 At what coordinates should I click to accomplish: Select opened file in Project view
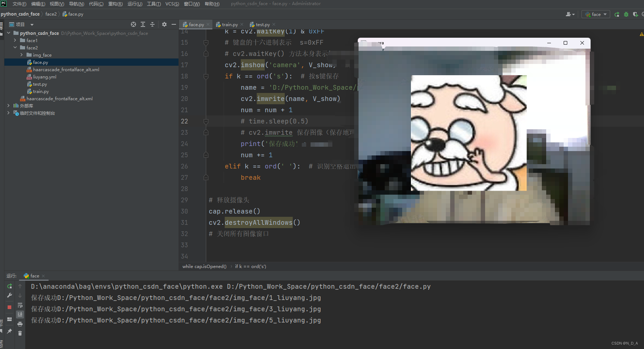(x=133, y=24)
